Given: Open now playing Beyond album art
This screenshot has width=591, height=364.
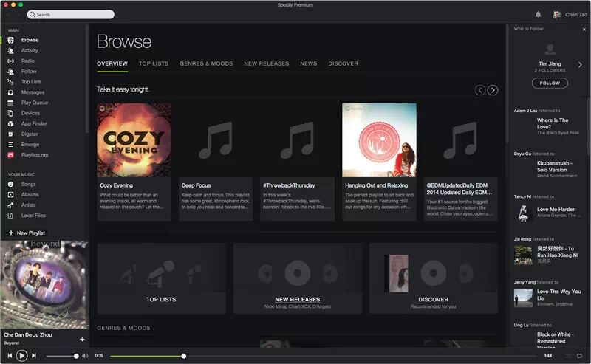Looking at the screenshot, I should (44, 285).
